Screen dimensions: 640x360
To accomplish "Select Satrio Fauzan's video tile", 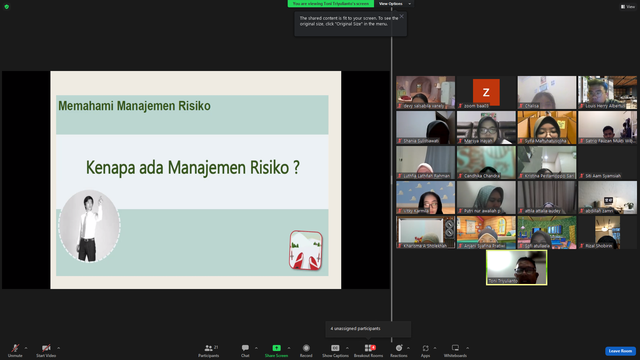I will [x=607, y=127].
